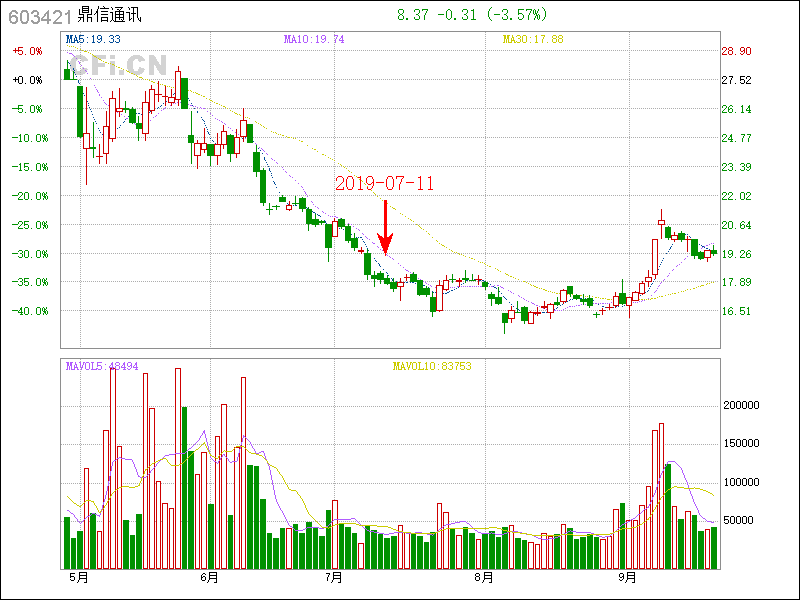Click the +5.0% percent axis label
This screenshot has width=800, height=600.
pos(27,51)
